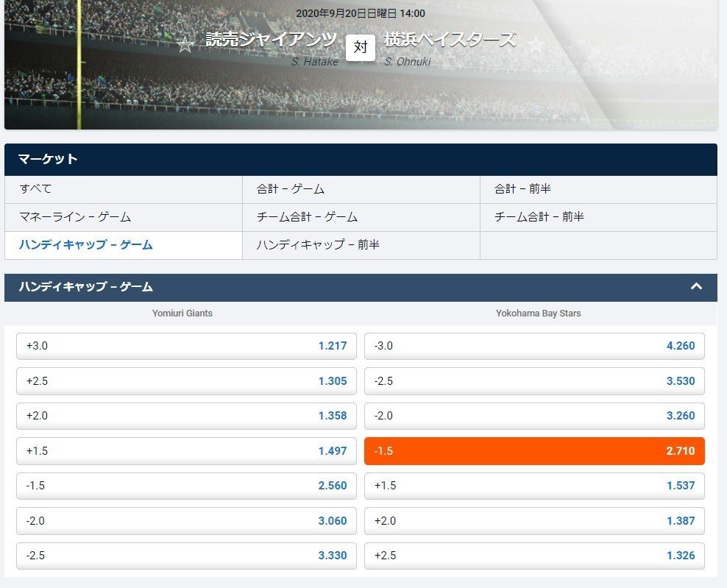Switch to チーム合計 – 前半 tab

[x=598, y=217]
